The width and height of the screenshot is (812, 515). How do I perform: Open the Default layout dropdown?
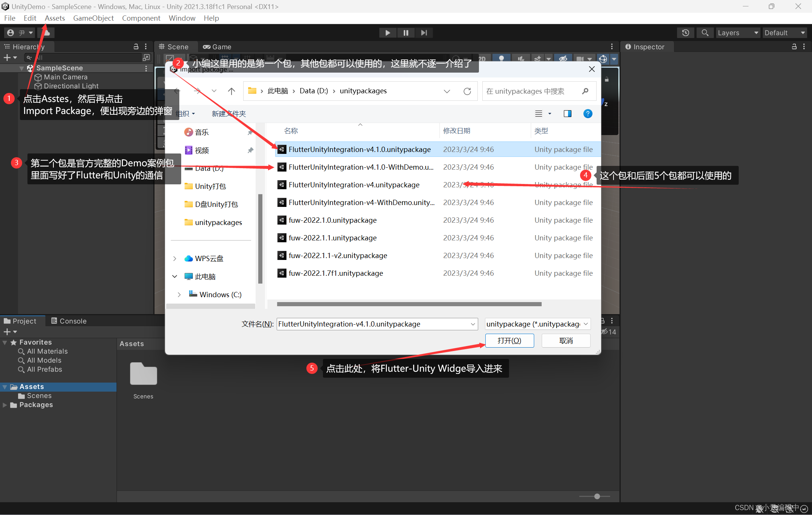pos(785,33)
